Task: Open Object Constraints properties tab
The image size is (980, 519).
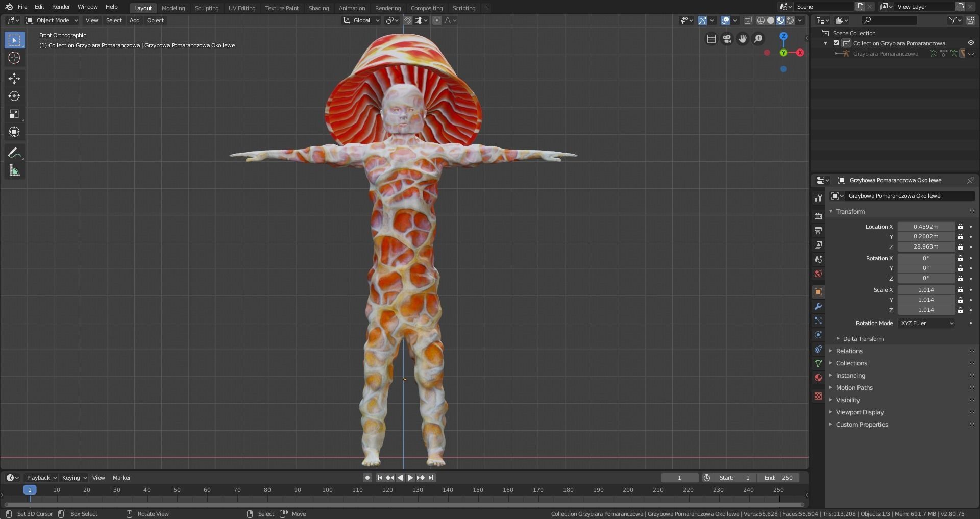Action: click(818, 349)
